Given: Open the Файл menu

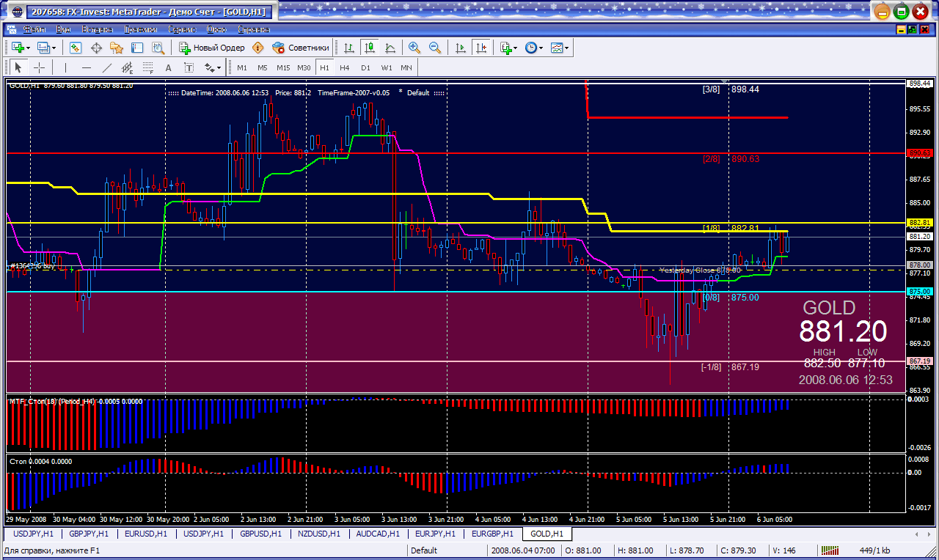Looking at the screenshot, I should (x=34, y=29).
